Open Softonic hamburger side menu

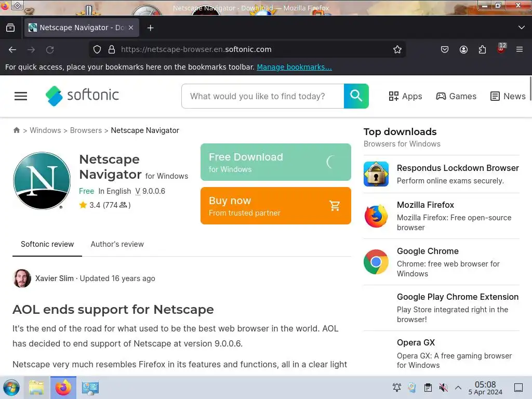coord(21,96)
